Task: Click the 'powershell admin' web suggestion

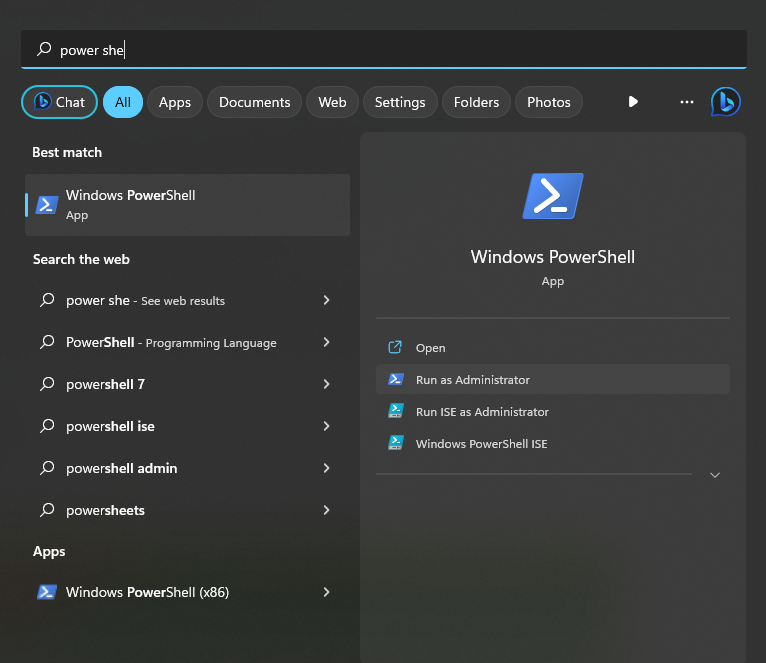Action: (121, 468)
